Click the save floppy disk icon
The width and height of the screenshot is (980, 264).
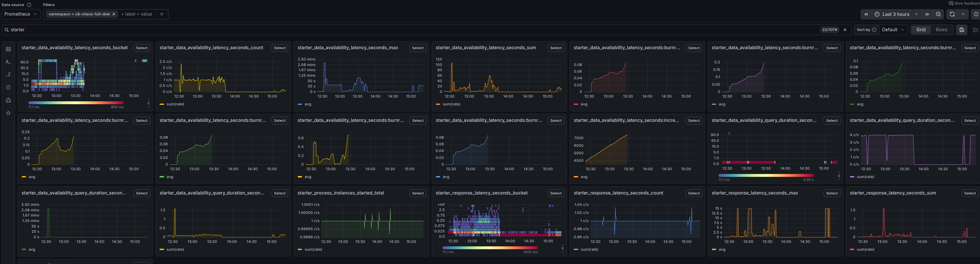961,30
